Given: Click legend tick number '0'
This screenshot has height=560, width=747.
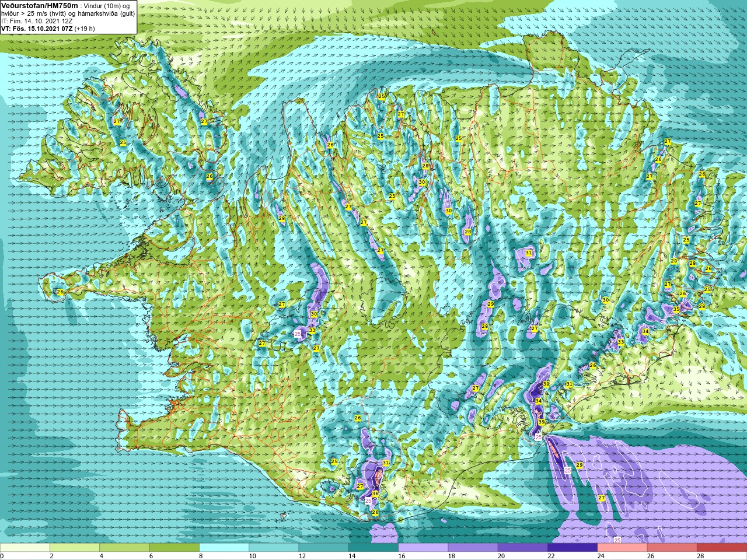Looking at the screenshot, I should 2,556.
